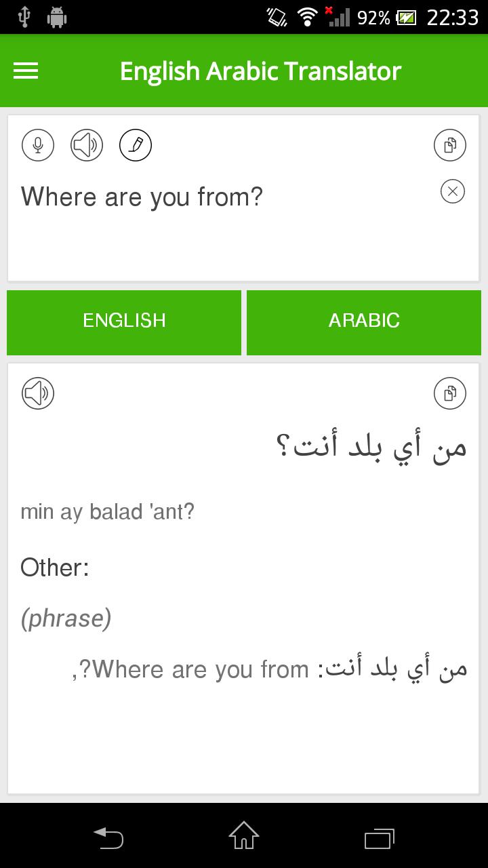Tap the "Other:" section heading
488x868 pixels.
[x=55, y=568]
